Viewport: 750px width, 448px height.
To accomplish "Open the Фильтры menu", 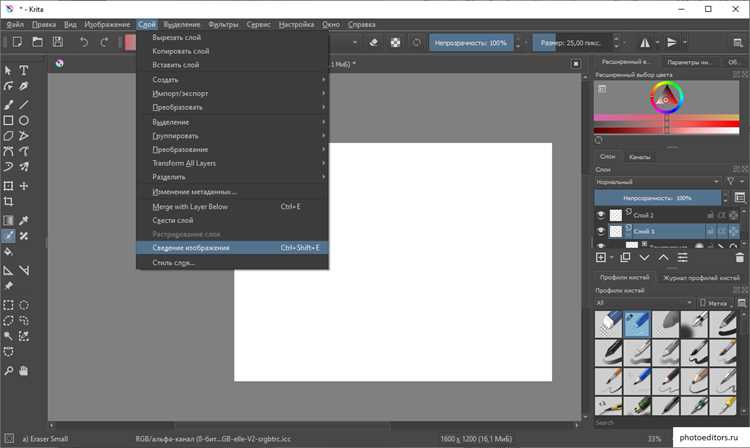I will [223, 24].
